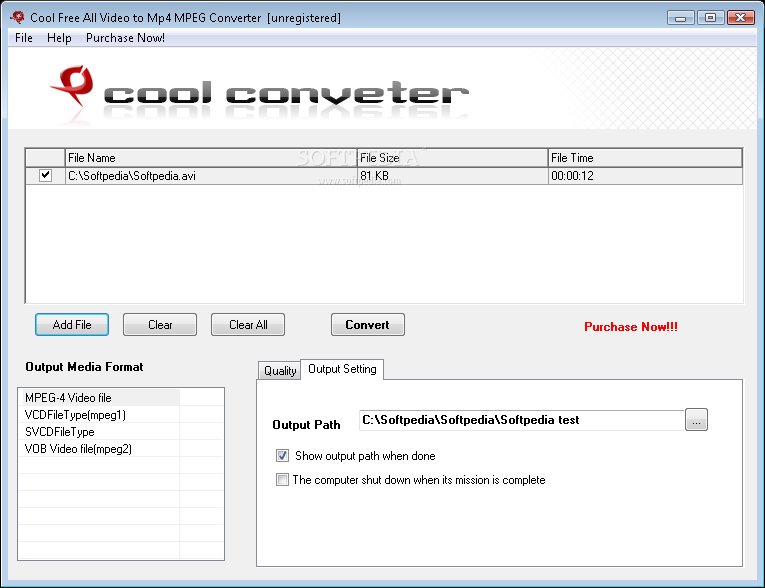Click the File Time column header
Viewport: 765px width, 588px height.
(645, 158)
